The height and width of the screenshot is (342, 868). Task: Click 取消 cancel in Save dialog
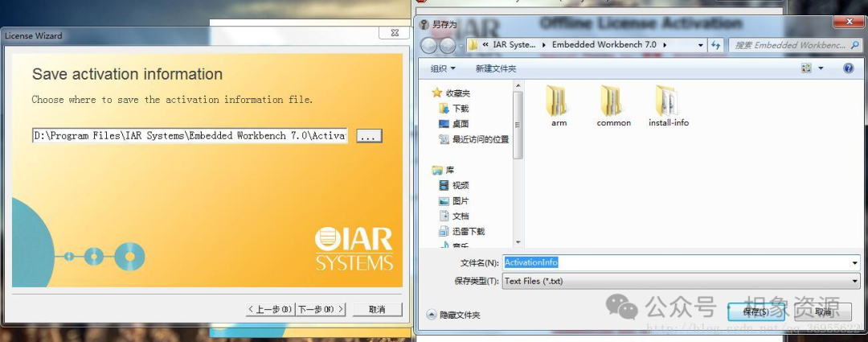823,312
